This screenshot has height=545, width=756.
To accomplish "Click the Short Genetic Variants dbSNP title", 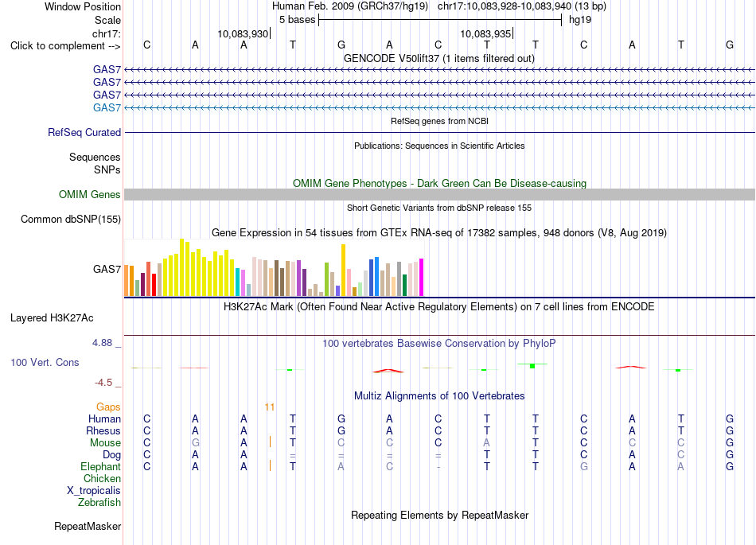I will (438, 208).
